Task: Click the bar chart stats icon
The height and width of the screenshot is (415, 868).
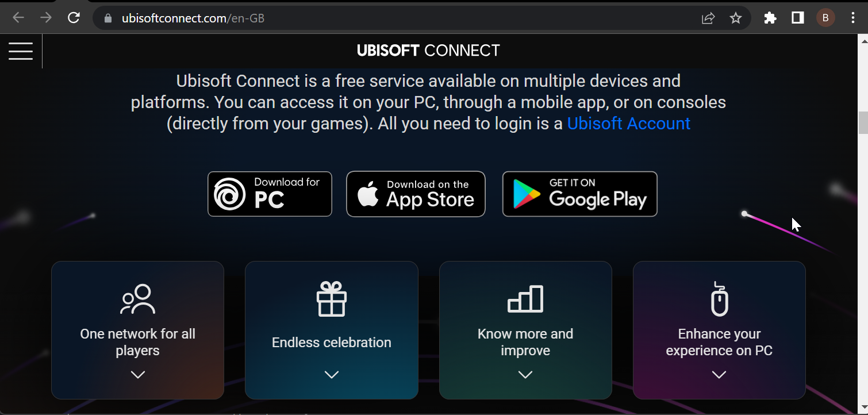Action: click(525, 299)
